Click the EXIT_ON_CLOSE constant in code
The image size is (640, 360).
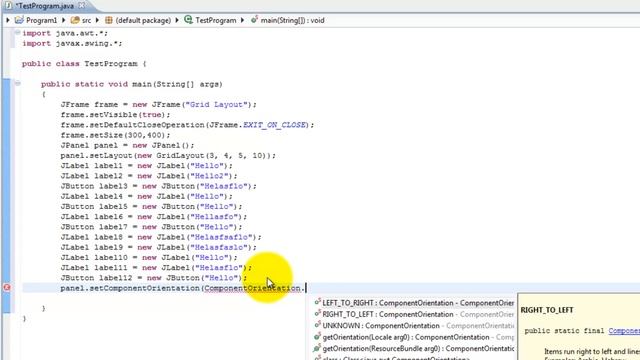[274, 125]
